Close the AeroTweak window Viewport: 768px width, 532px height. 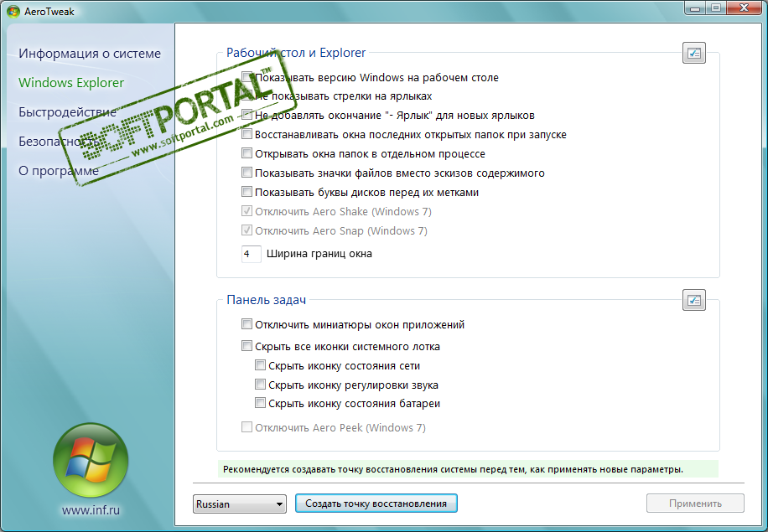pyautogui.click(x=744, y=8)
